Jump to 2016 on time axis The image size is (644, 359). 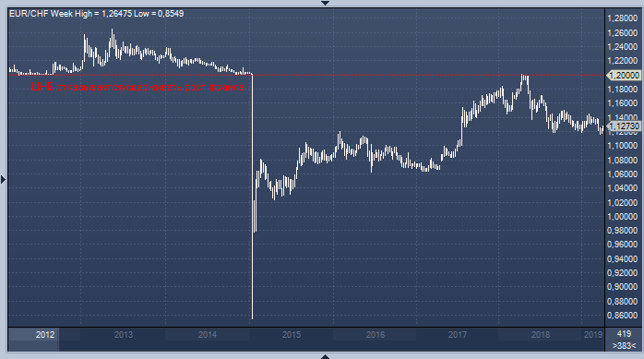pyautogui.click(x=375, y=335)
